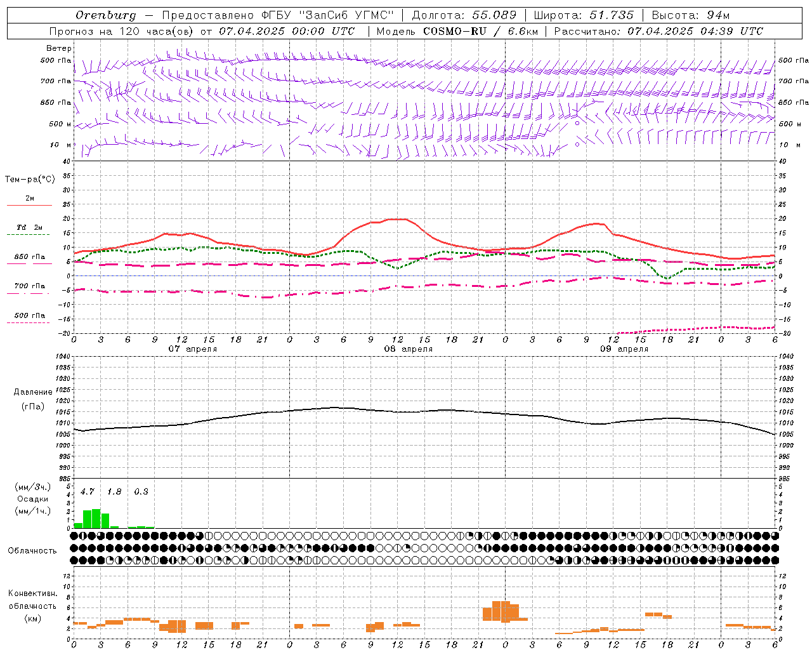812x650 pixels.
Task: Click '10 м' wind level label at left
Action: (60, 145)
